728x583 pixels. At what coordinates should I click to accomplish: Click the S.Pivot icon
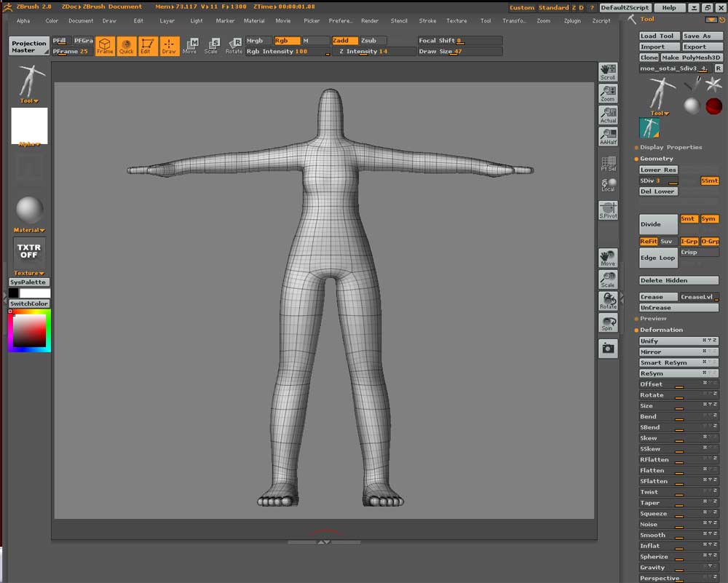[x=608, y=210]
